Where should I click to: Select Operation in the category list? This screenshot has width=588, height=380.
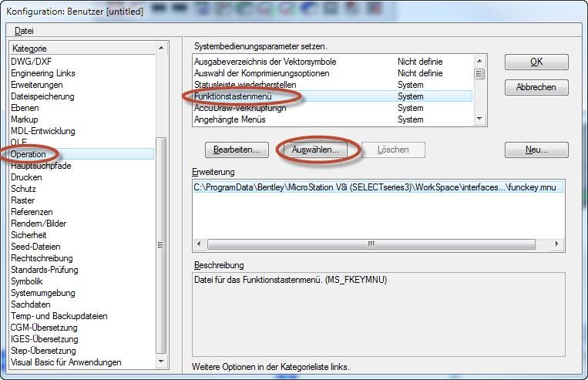coord(29,154)
